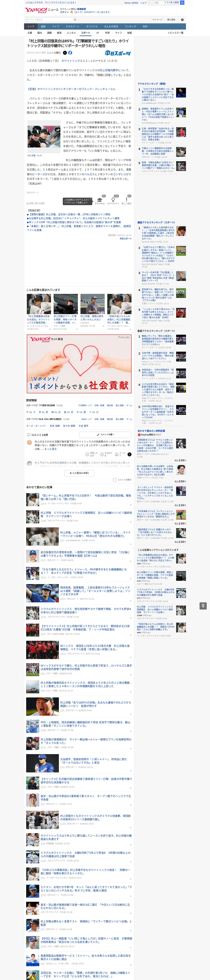Click the 記事に関する報告 link

pos(36,204)
